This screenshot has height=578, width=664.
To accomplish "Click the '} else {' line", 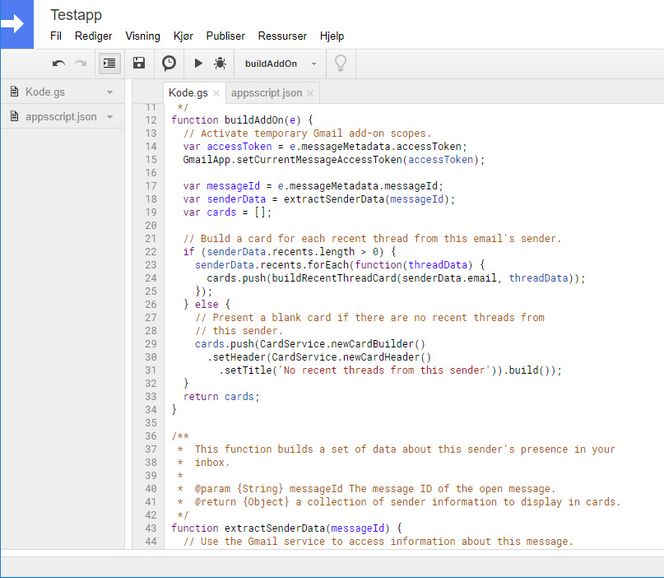I will [x=207, y=304].
